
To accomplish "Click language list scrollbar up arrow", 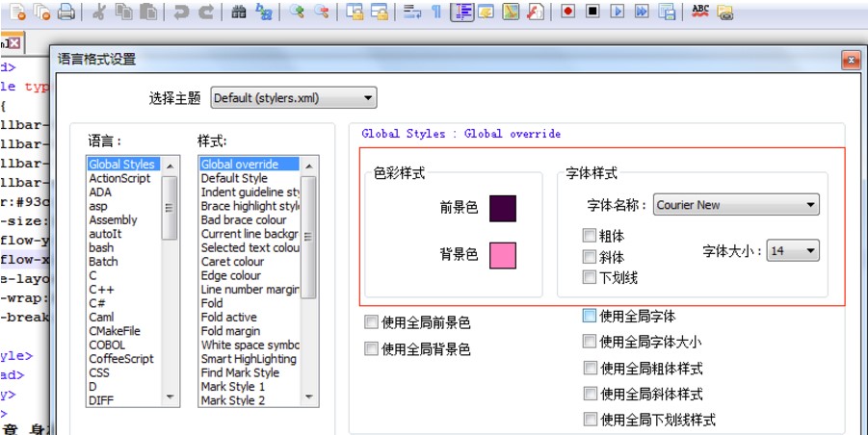I will [x=170, y=165].
